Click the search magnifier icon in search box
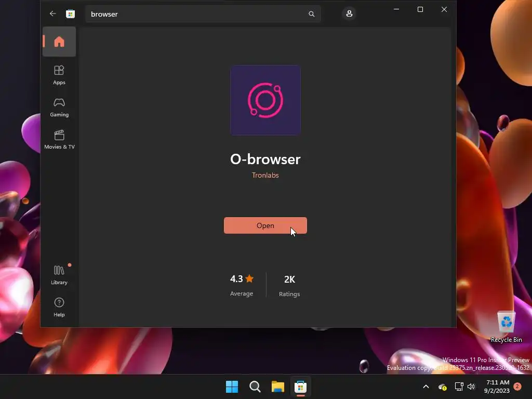The height and width of the screenshot is (399, 532). click(x=312, y=14)
